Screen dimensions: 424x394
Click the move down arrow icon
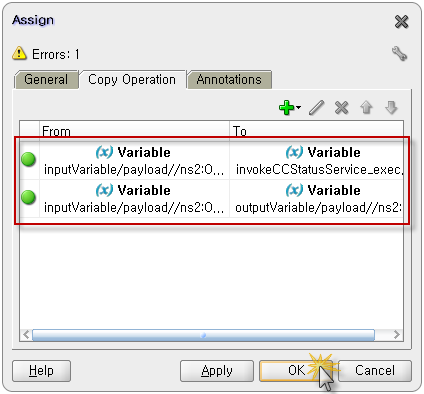coord(391,108)
